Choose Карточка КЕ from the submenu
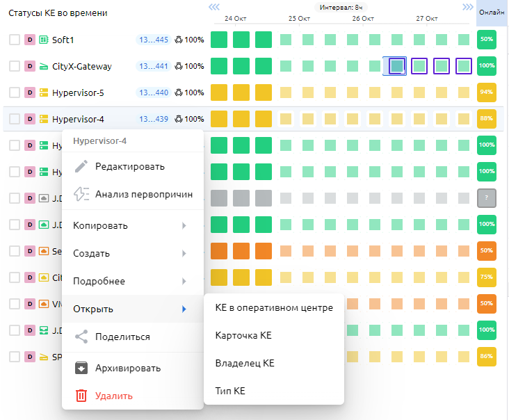This screenshot has height=420, width=509. click(x=243, y=336)
